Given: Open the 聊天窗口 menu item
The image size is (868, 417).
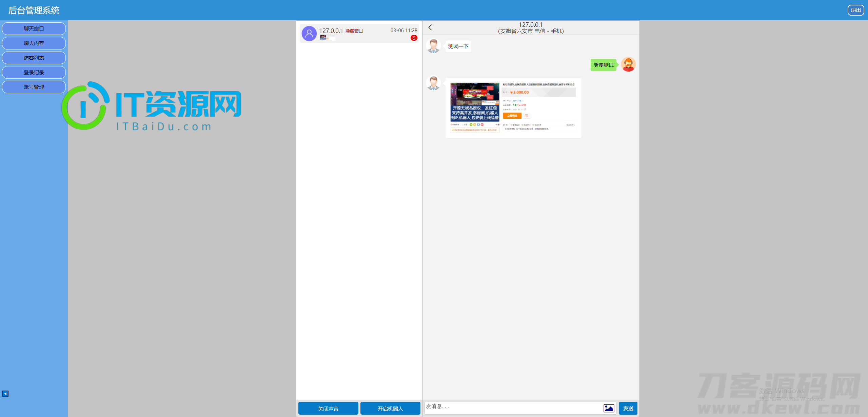Looking at the screenshot, I should [34, 29].
